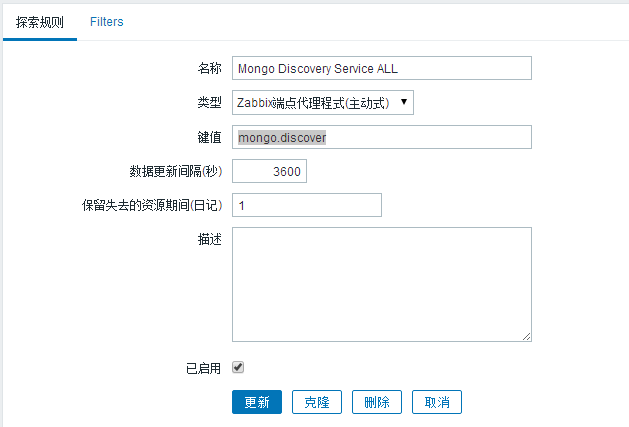Image resolution: width=629 pixels, height=427 pixels.
Task: Click inside the 描述 text area
Action: (x=381, y=284)
